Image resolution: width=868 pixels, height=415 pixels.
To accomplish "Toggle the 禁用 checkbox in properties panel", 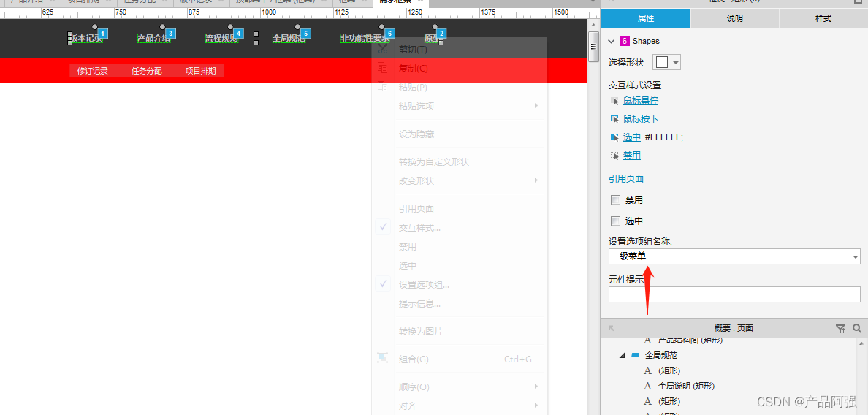I will (x=615, y=199).
